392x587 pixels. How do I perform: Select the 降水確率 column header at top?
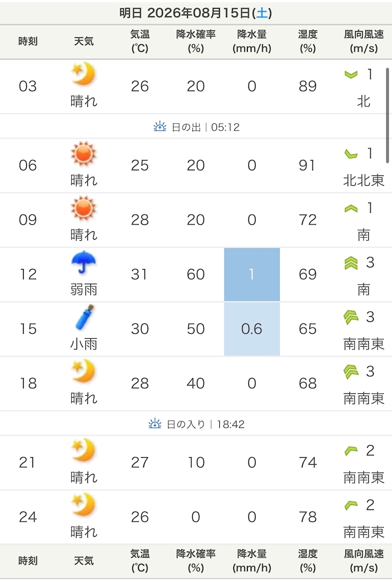196,42
